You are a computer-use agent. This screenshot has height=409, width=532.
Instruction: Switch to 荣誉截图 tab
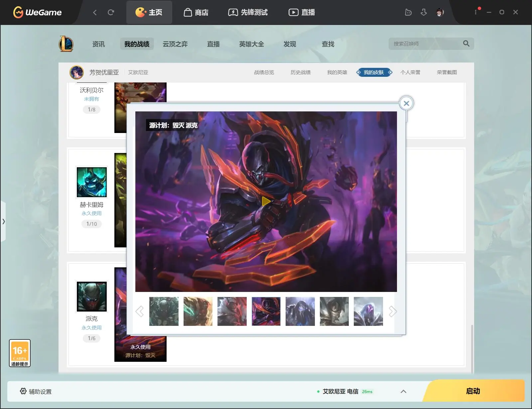click(447, 72)
